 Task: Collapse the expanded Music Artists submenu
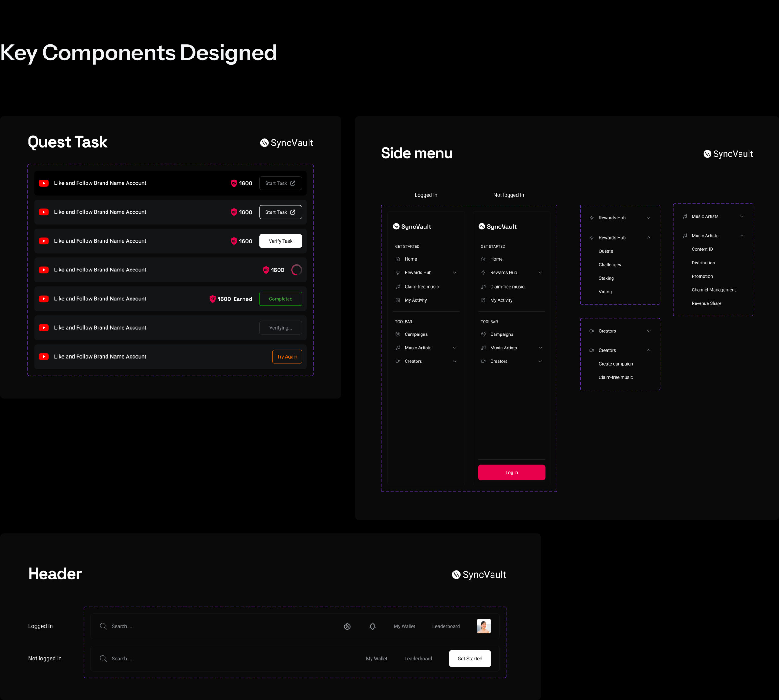pyautogui.click(x=741, y=236)
